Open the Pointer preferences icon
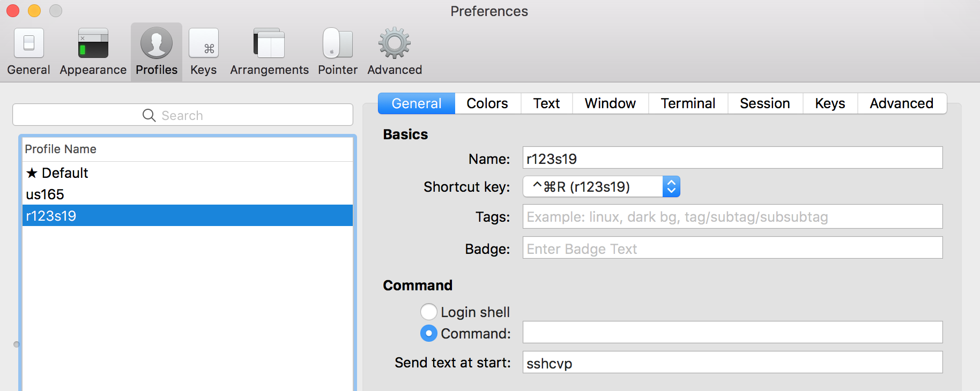The image size is (980, 391). pyautogui.click(x=338, y=43)
